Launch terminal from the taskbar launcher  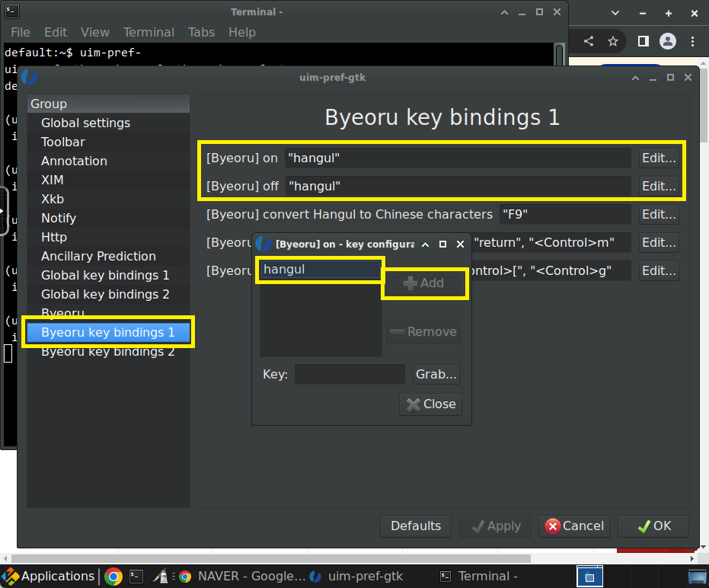[136, 577]
